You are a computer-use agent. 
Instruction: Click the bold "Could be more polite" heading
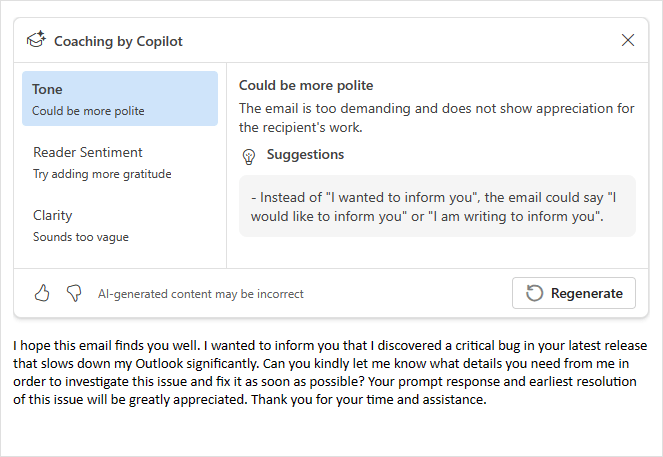point(306,86)
